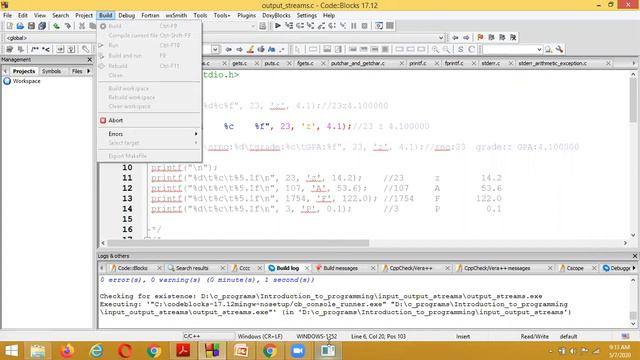
Task: Open the CppCheck/Vera++ messages tab
Action: [497, 268]
